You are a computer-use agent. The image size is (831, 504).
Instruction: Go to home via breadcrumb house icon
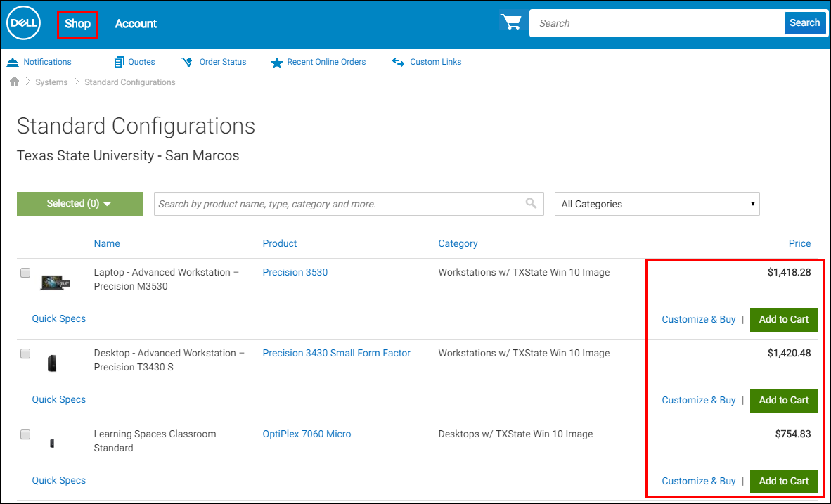[14, 82]
